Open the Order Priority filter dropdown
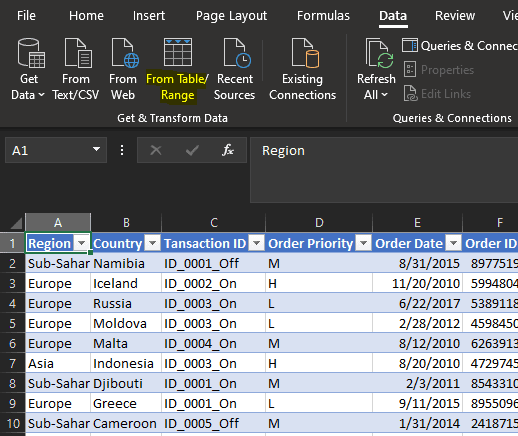Screen dimensions: 518x436 pos(364,244)
